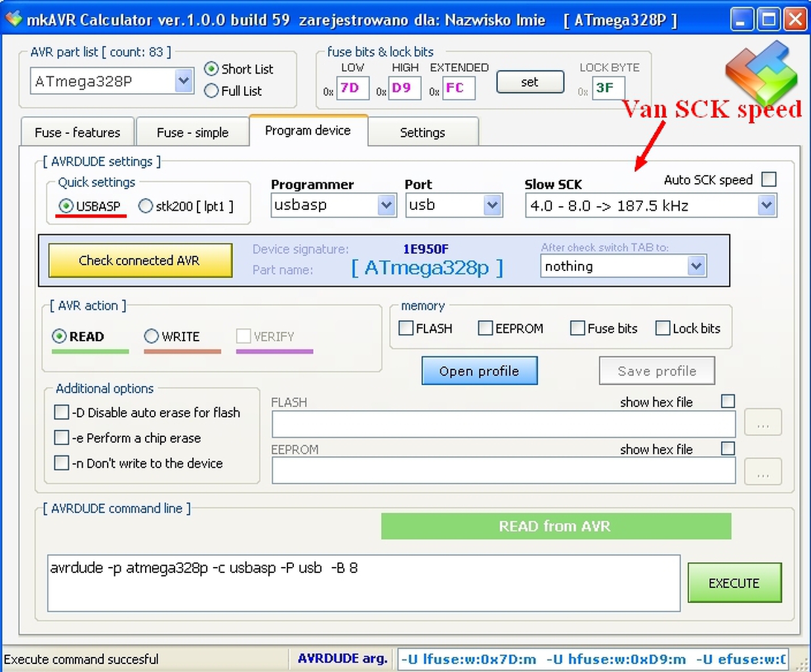Image resolution: width=811 pixels, height=672 pixels.
Task: Click the Execute command succesful status text
Action: point(81,659)
